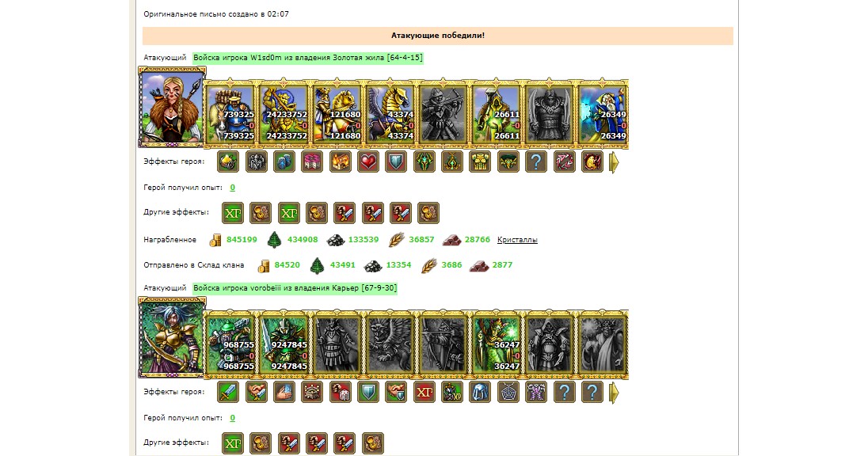Select the unit card showing 9247845

(x=284, y=344)
